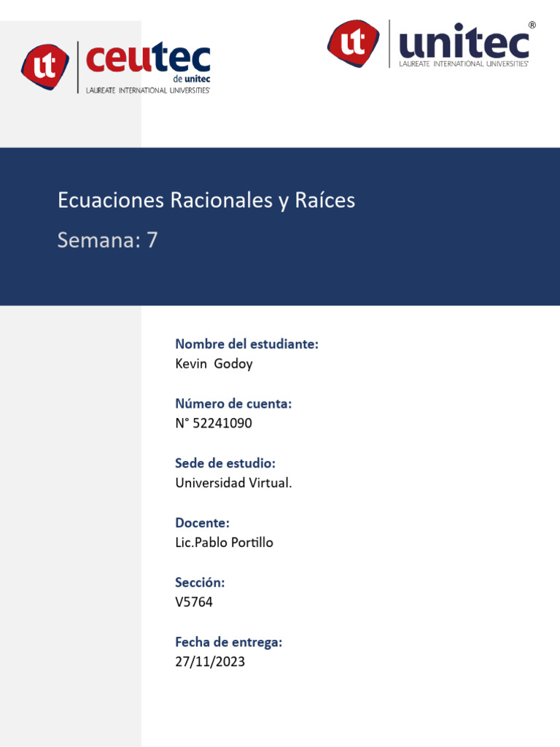Image resolution: width=560 pixels, height=747 pixels.
Task: Click the Unitec red shield logo icon
Action: point(353,43)
